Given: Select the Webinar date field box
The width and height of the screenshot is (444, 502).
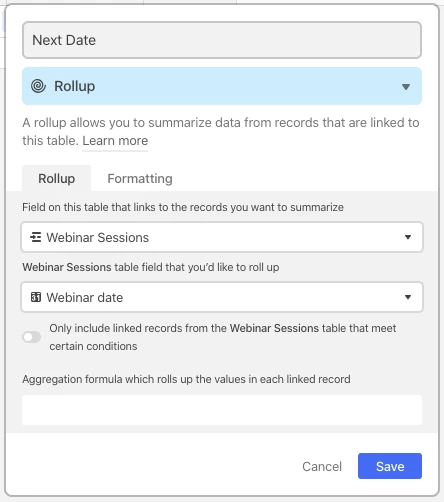Looking at the screenshot, I should pyautogui.click(x=222, y=297).
